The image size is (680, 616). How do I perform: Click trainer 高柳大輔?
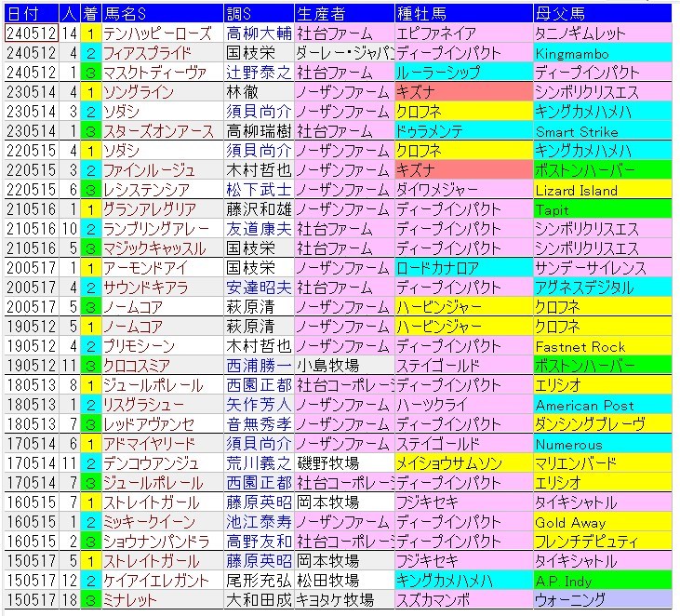pos(259,33)
